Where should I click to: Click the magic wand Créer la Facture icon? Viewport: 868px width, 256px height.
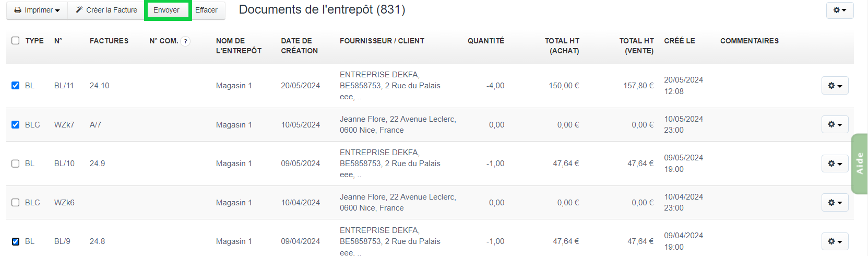click(x=79, y=10)
